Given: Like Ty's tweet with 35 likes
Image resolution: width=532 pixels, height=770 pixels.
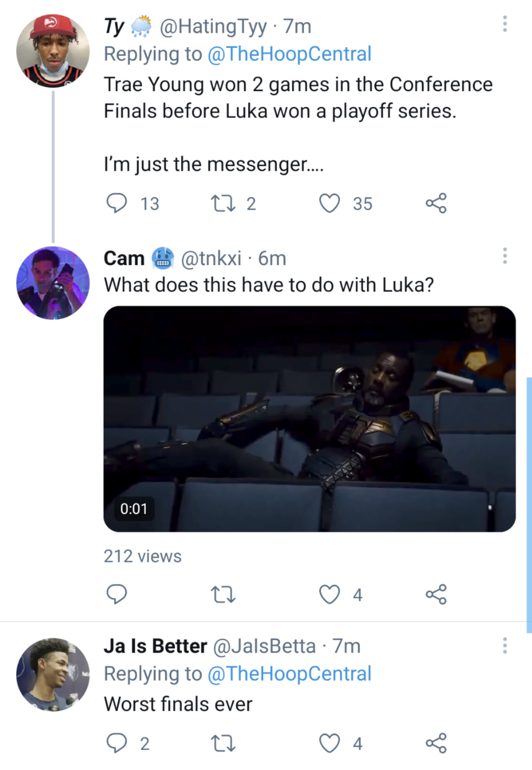Looking at the screenshot, I should coord(330,203).
